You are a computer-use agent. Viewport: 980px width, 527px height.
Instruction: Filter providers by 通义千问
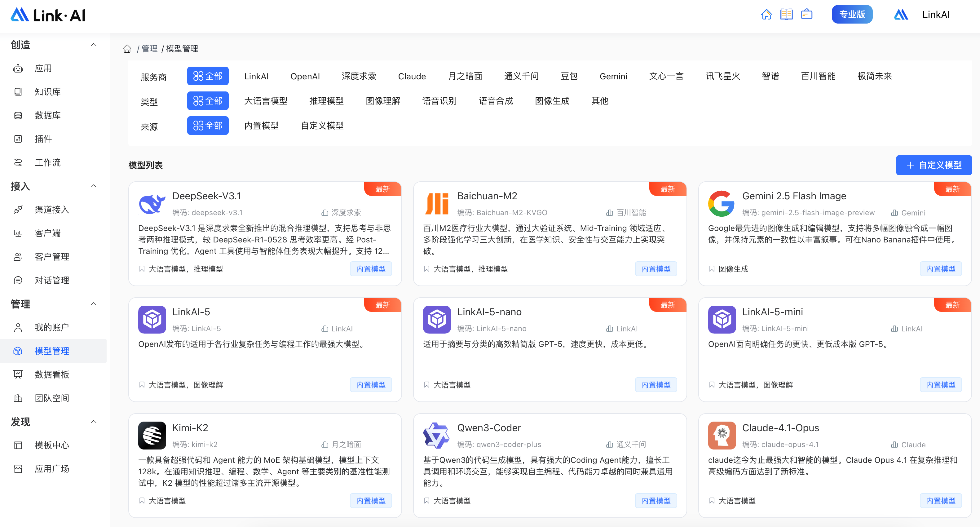tap(522, 76)
